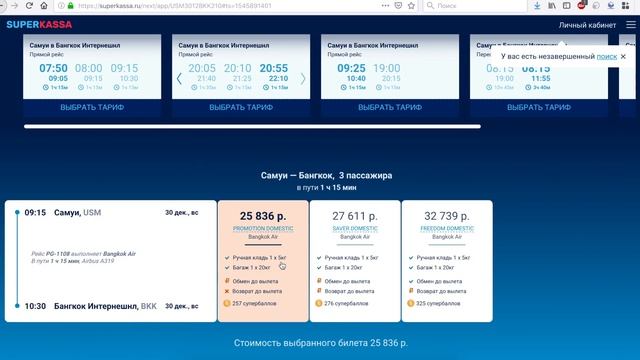
Task: Click the paid exchange icon in Saver fare
Action: [319, 281]
